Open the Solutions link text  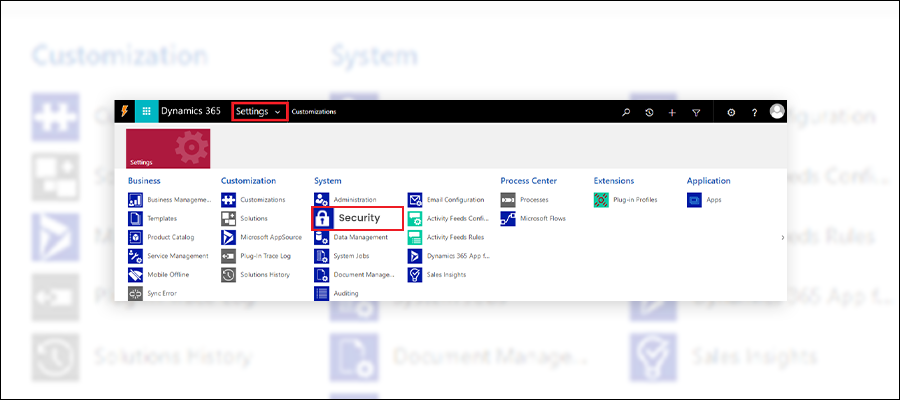pyautogui.click(x=254, y=219)
